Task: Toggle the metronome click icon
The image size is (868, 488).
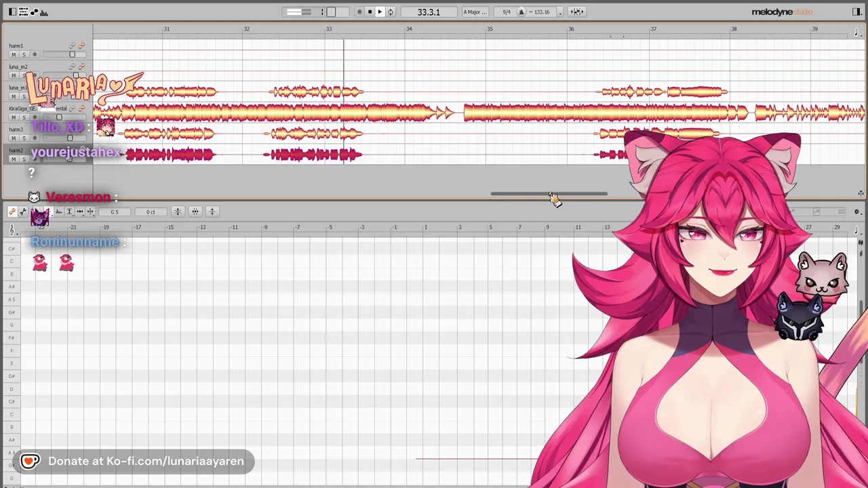Action: click(x=521, y=12)
